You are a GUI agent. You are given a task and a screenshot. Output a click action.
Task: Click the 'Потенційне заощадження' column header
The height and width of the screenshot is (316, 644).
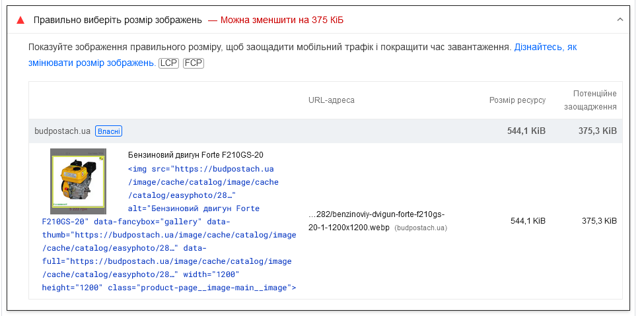(590, 100)
